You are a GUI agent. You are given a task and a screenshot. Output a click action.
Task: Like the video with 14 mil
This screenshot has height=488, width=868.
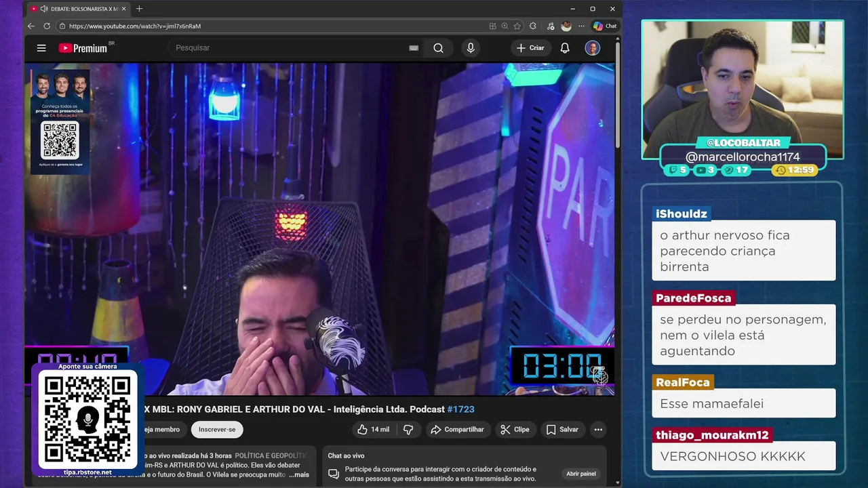coord(374,430)
